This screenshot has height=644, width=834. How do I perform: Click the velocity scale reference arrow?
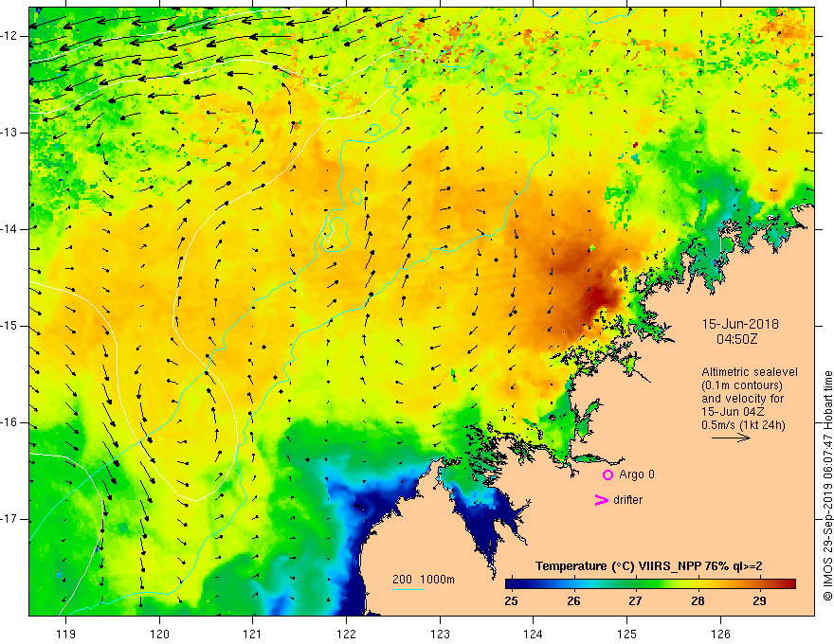pos(731,438)
